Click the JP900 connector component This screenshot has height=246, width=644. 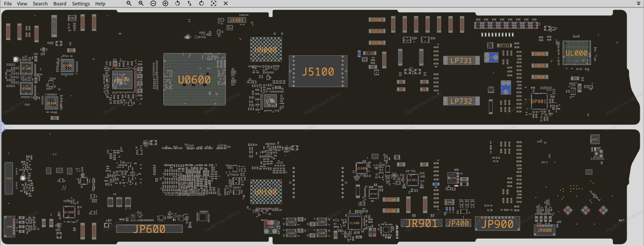(497, 224)
